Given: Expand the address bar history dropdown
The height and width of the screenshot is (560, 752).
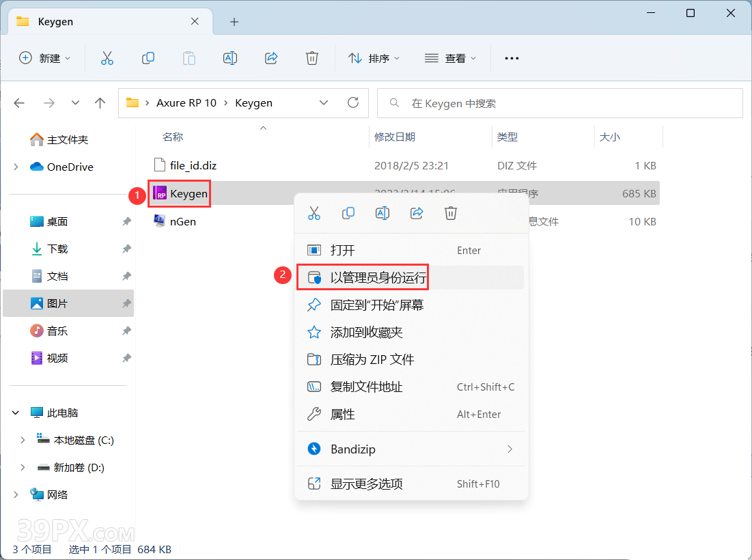Looking at the screenshot, I should 324,102.
